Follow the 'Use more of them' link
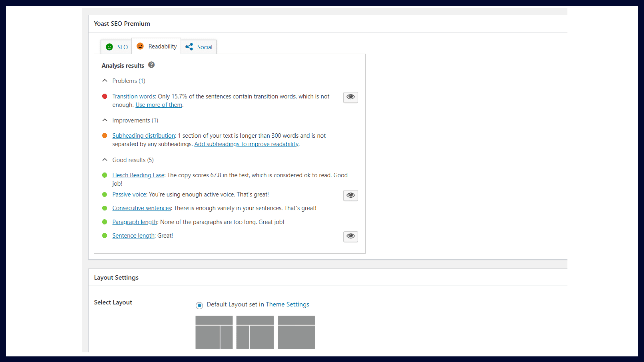 (x=159, y=105)
